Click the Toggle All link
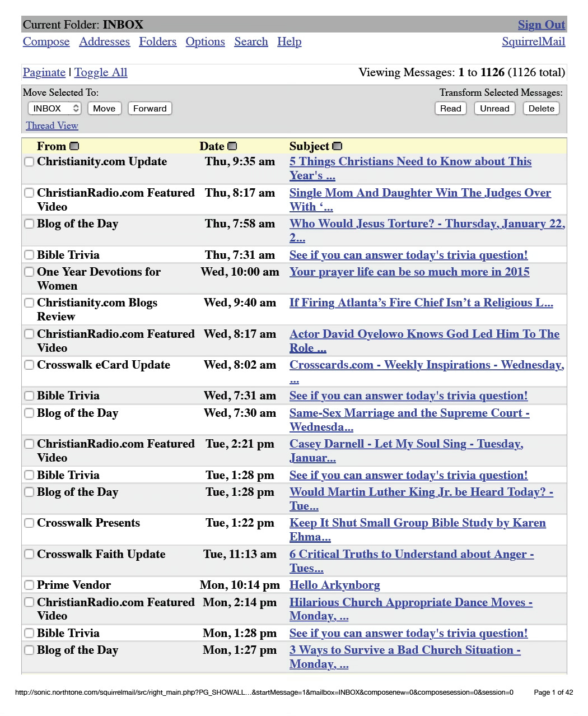The height and width of the screenshot is (716, 588). click(101, 72)
